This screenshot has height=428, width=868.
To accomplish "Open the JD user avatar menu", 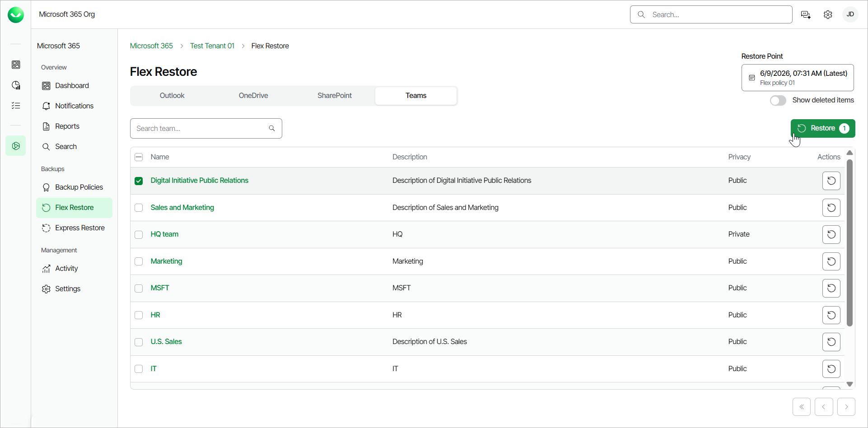I will coord(850,14).
